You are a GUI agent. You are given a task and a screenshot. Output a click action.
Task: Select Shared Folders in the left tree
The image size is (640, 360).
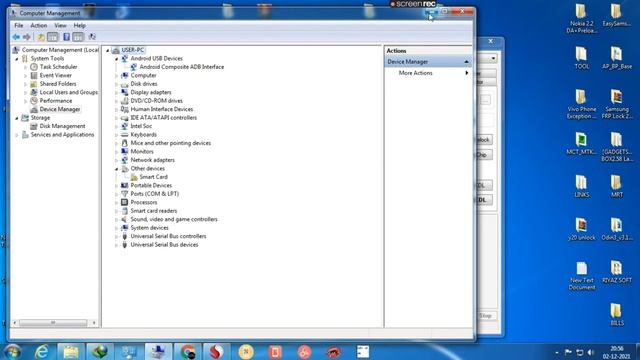click(x=58, y=84)
